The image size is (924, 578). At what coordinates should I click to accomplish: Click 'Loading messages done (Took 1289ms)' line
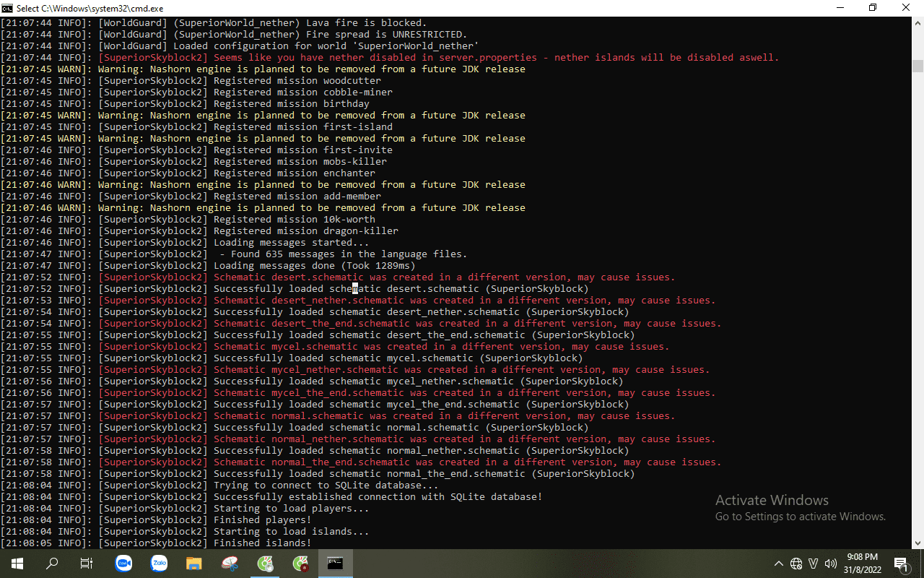pyautogui.click(x=208, y=266)
